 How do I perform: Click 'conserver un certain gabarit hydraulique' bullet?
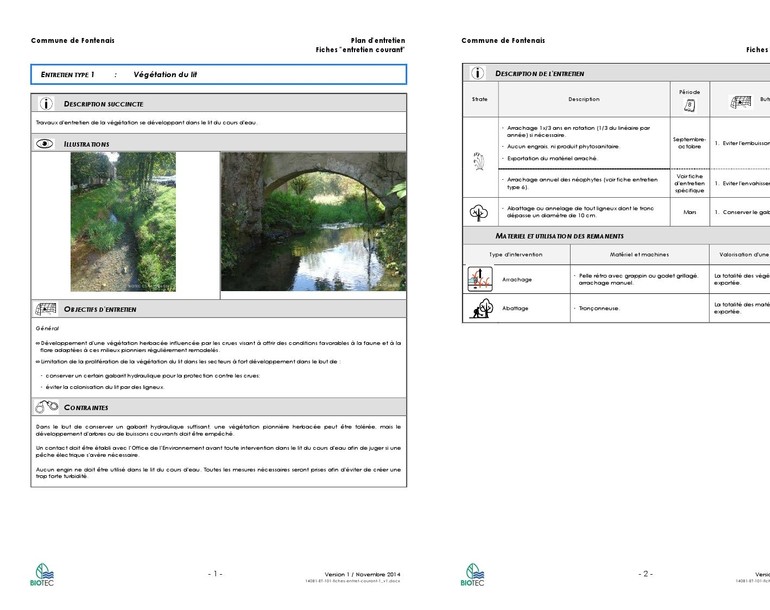point(152,376)
